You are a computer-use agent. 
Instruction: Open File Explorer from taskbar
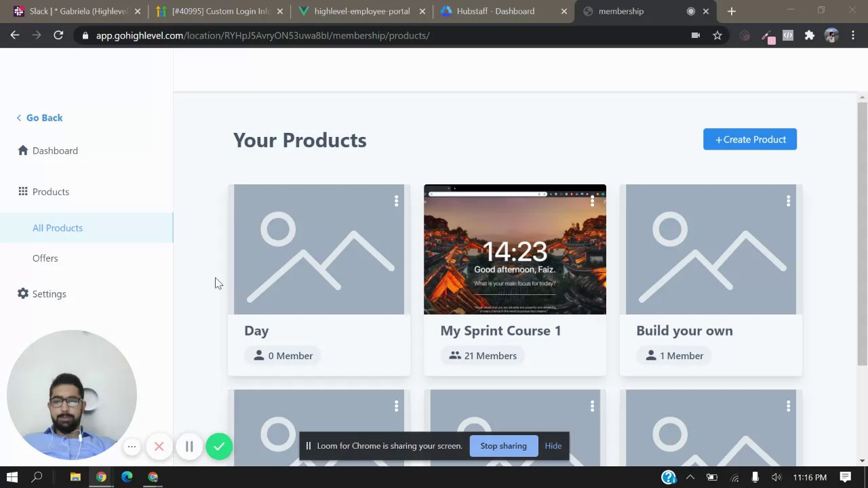point(75,477)
